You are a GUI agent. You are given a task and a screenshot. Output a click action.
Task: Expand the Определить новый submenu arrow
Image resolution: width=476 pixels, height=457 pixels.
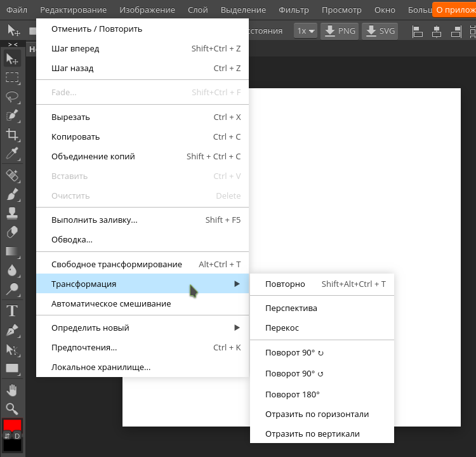[237, 328]
